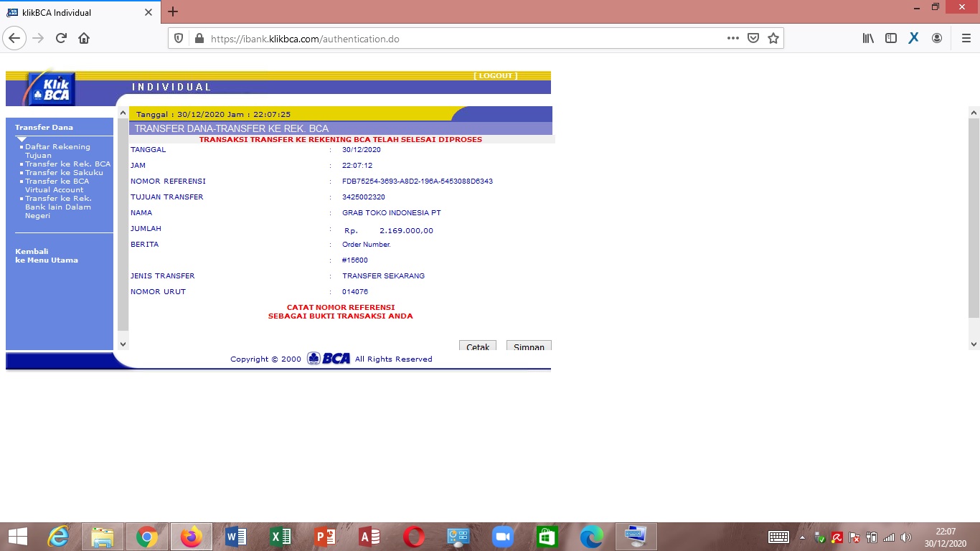
Task: Toggle the Firefox sidebar icon
Action: tap(891, 38)
